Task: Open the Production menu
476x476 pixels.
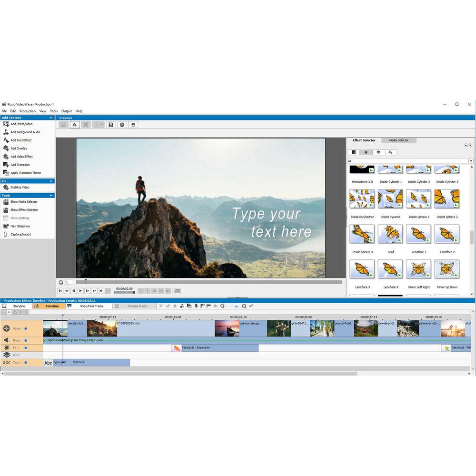Action: click(28, 111)
